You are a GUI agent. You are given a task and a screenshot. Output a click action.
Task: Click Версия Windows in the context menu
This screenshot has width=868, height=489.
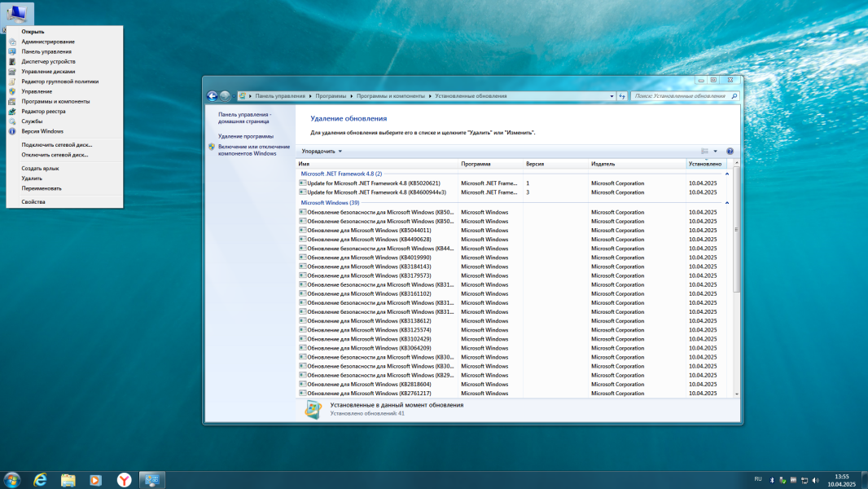(65, 131)
